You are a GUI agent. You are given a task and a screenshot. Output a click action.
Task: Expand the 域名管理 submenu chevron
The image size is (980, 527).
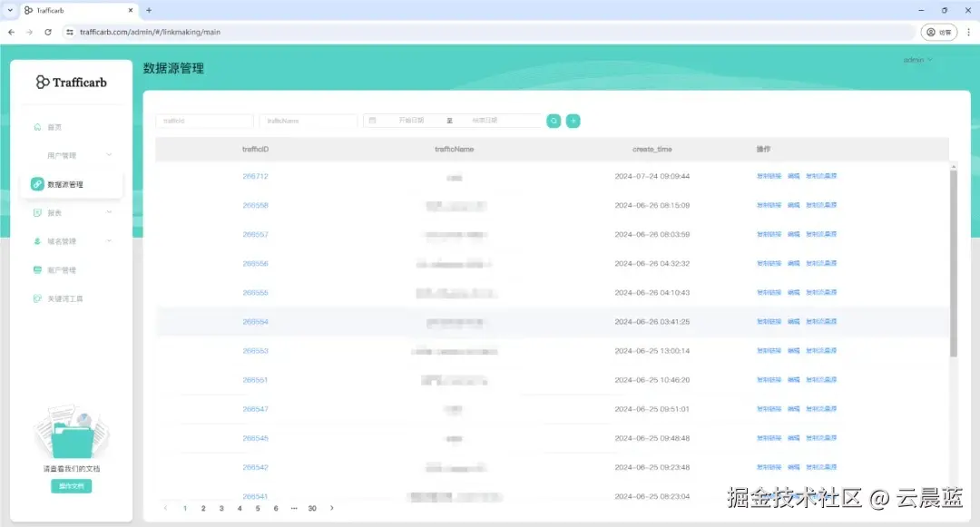click(x=110, y=241)
